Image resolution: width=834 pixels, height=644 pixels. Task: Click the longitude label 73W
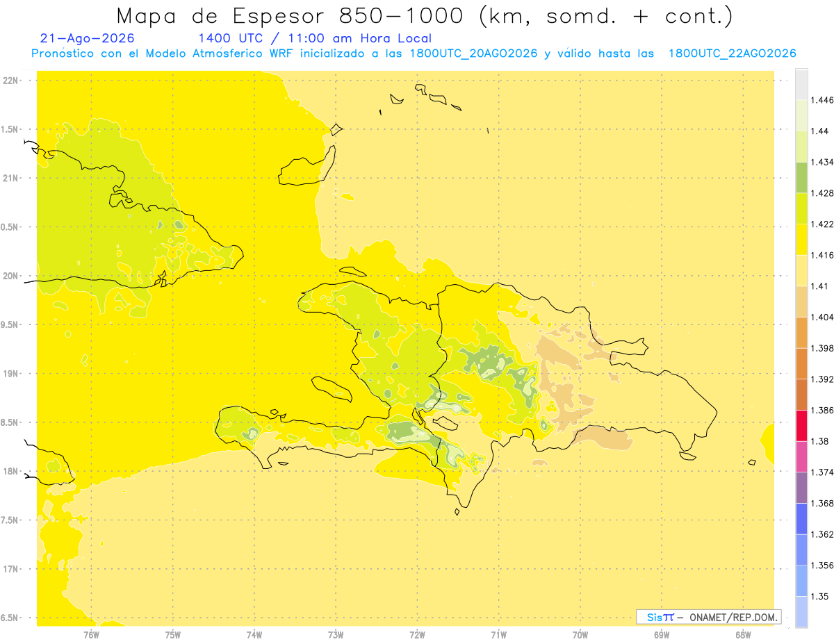point(336,635)
